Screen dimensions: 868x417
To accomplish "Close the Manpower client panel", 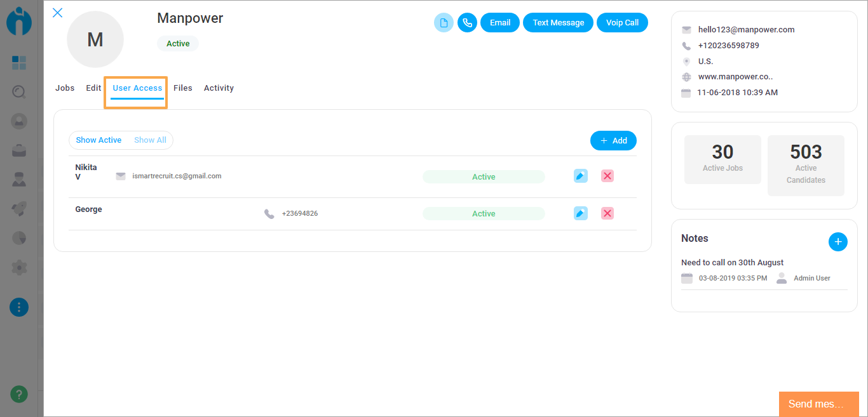I will 57,13.
